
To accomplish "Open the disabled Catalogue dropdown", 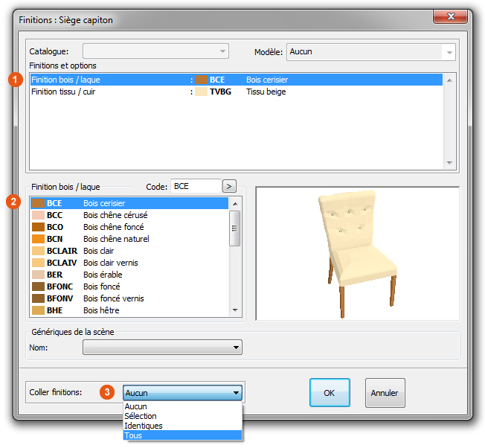I will [x=155, y=52].
